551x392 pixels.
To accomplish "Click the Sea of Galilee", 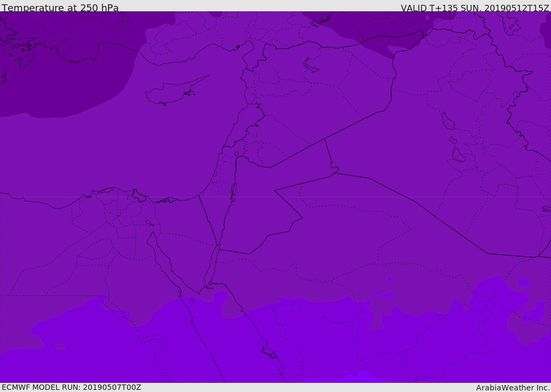I will 237,154.
